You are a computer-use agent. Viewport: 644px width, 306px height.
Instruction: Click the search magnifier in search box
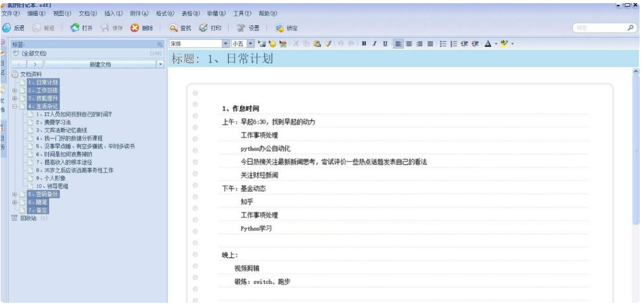click(x=630, y=28)
